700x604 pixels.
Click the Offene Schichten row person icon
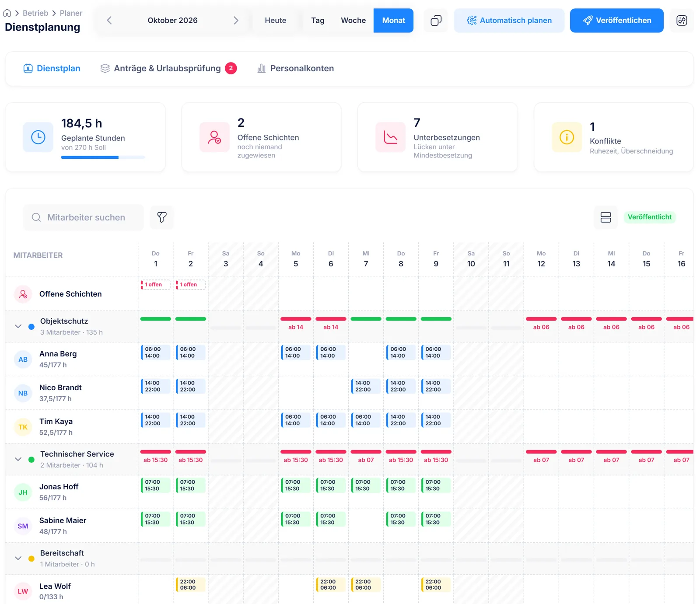click(x=23, y=294)
